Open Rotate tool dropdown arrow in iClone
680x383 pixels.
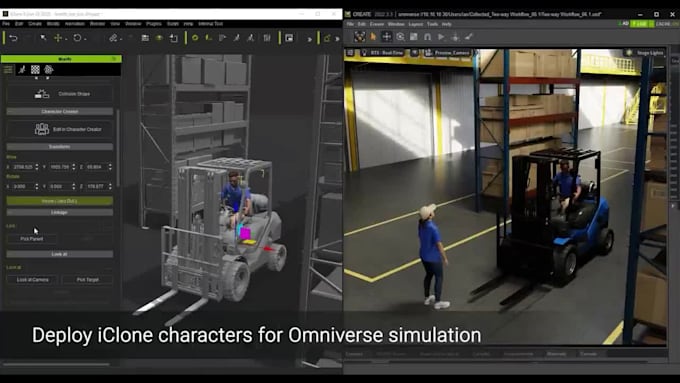[x=85, y=39]
